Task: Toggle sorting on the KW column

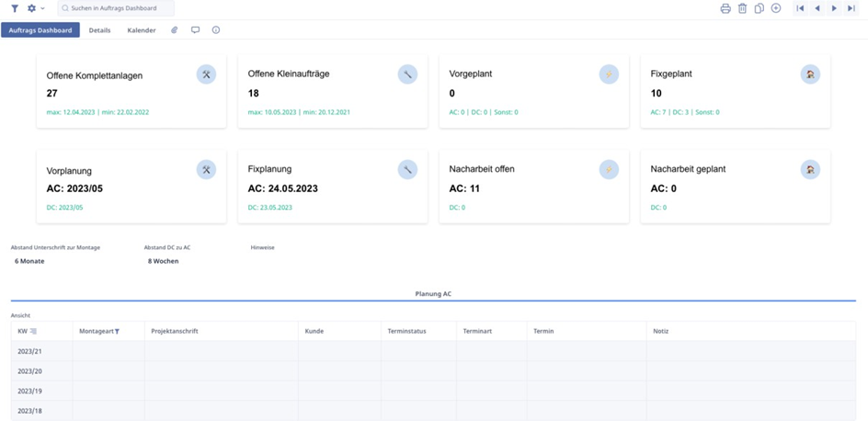Action: pyautogui.click(x=34, y=331)
